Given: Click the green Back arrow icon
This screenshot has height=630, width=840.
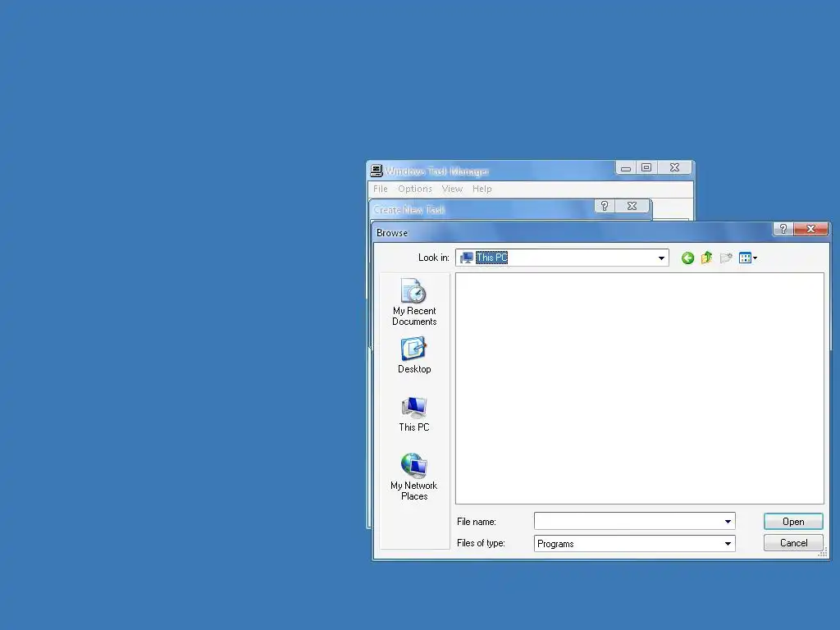Looking at the screenshot, I should point(688,258).
